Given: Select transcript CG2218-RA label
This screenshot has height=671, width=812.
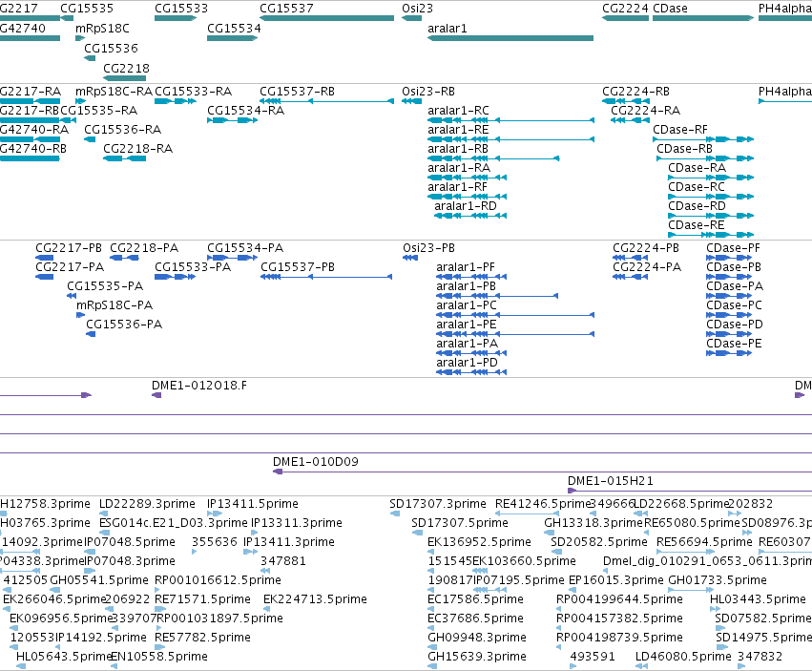Looking at the screenshot, I should 138,149.
